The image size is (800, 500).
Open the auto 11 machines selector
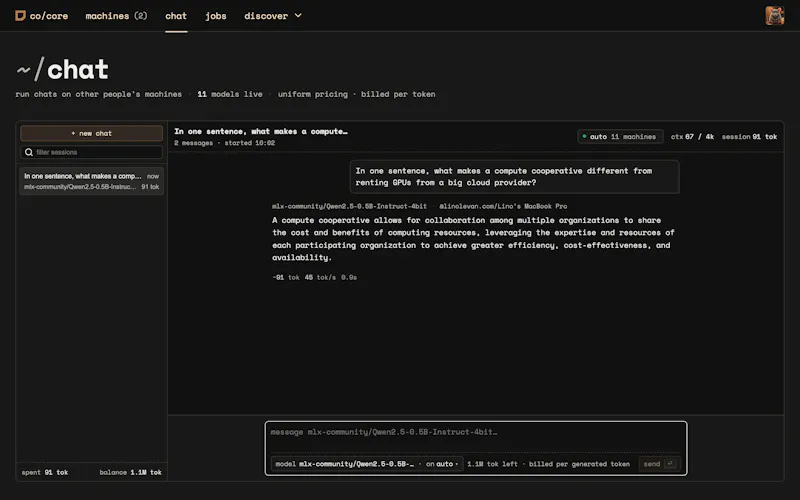620,136
